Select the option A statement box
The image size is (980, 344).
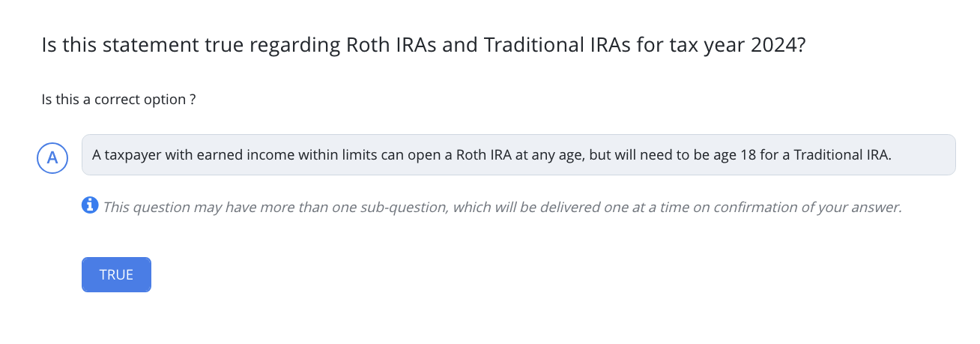(518, 155)
